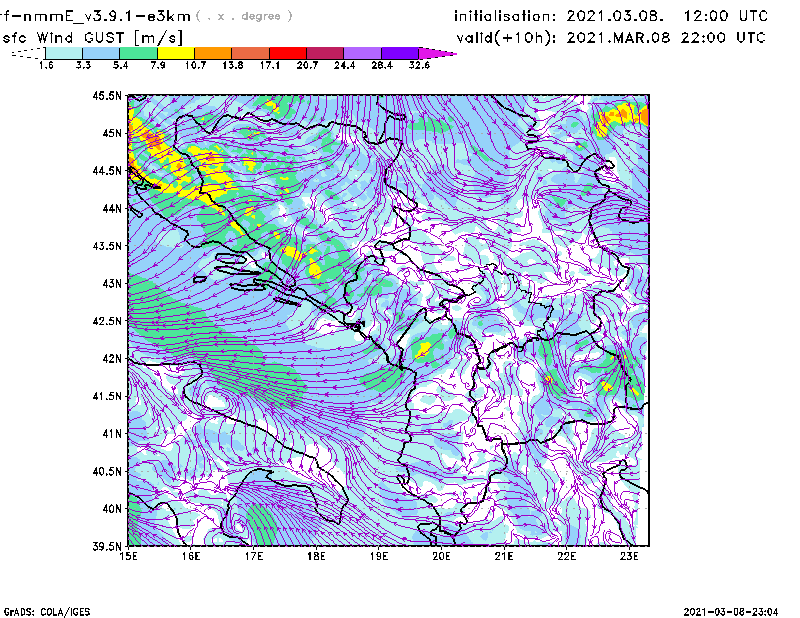Click the 'valid(+10h):' label
Image resolution: width=800 pixels, height=618 pixels.
(x=507, y=38)
